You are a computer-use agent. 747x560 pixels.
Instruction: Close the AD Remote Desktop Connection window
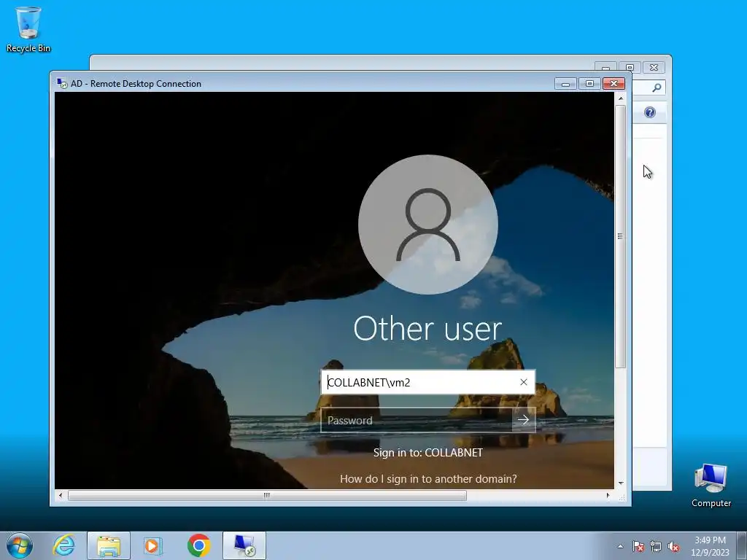614,84
